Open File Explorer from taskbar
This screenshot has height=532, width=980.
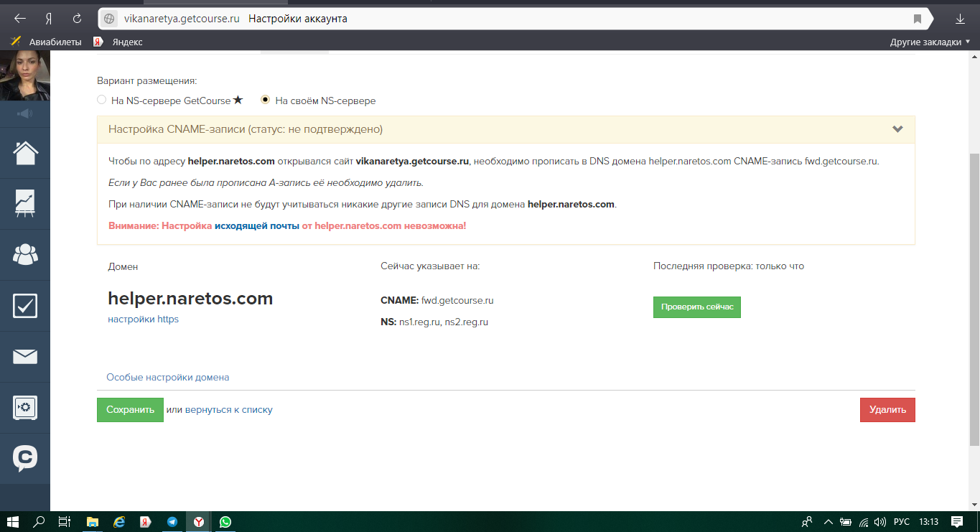(92, 522)
